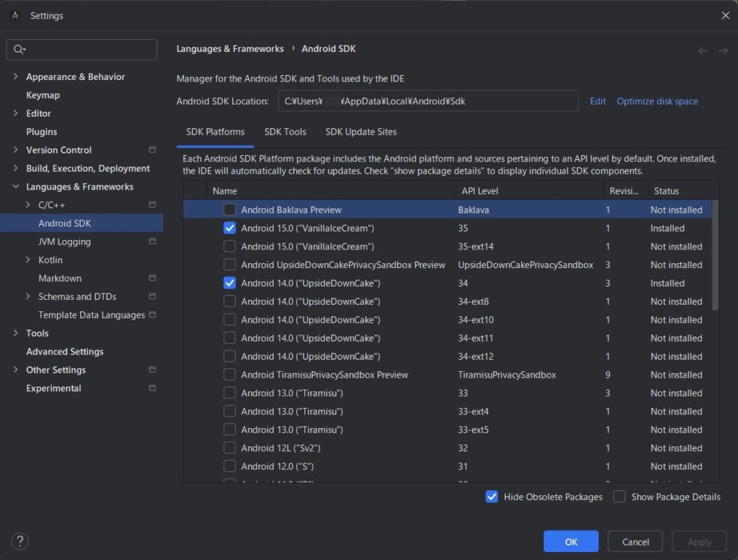Click project-level icon beside Version Control
738x560 pixels.
coord(153,150)
